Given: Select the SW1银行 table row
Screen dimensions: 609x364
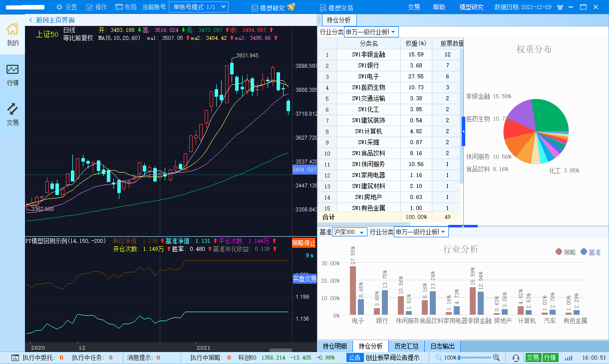Looking at the screenshot, I should click(x=389, y=65).
